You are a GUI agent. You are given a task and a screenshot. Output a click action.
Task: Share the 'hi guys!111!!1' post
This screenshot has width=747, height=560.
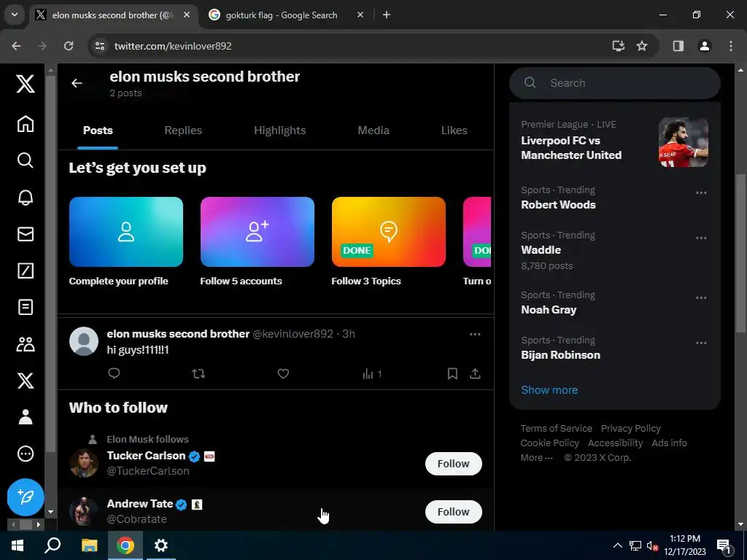[475, 374]
